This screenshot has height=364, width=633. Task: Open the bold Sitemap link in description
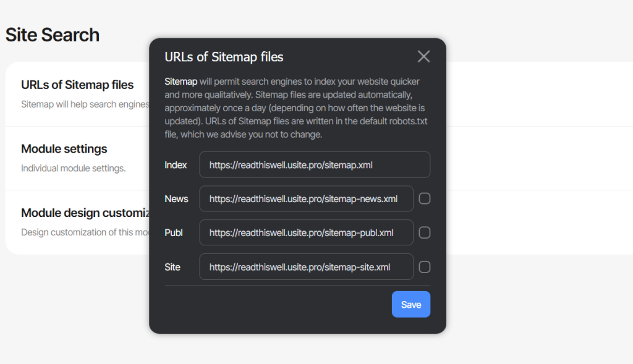181,82
